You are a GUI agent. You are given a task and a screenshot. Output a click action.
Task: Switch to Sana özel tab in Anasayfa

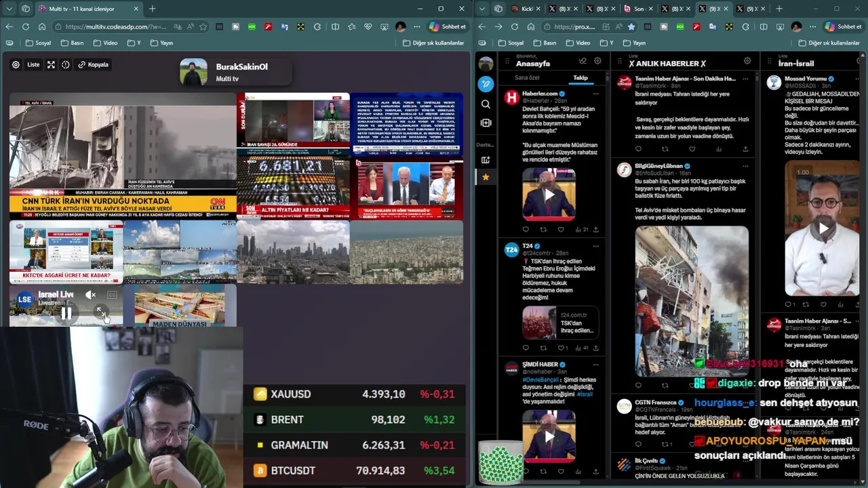pos(527,78)
